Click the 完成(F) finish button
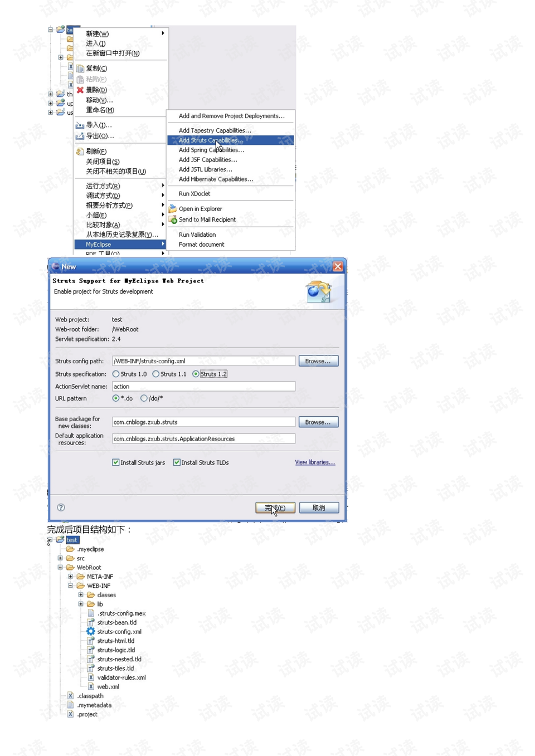 (275, 508)
